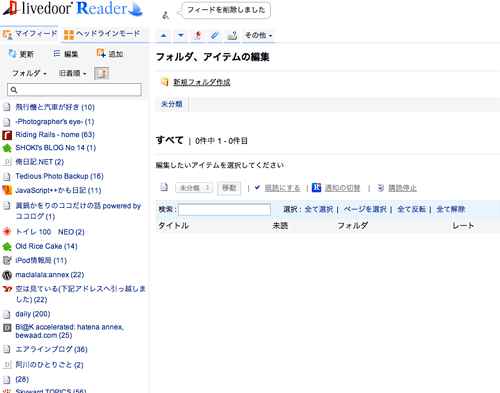Screen dimensions: 500x393
Task: Open the 未分類 move-to dropdown
Action: tap(194, 188)
